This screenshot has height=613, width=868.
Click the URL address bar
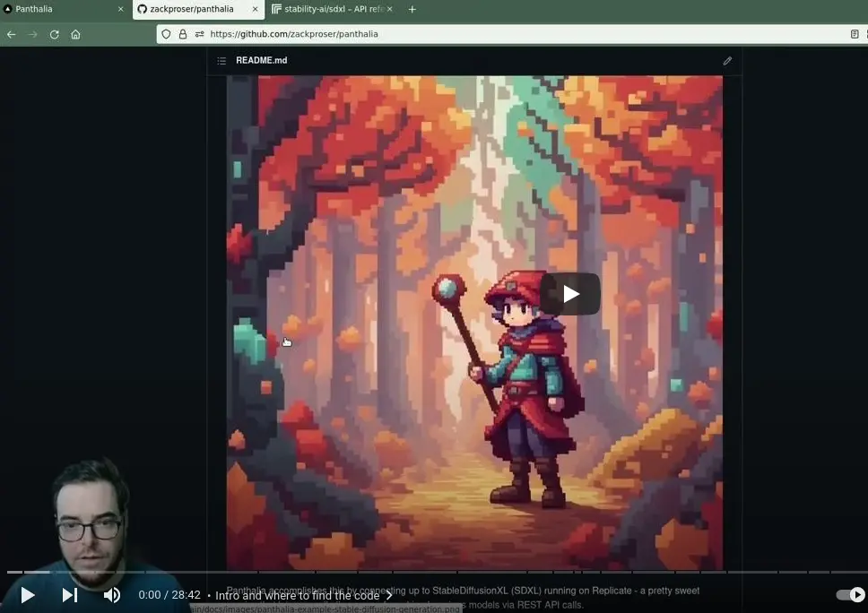502,34
